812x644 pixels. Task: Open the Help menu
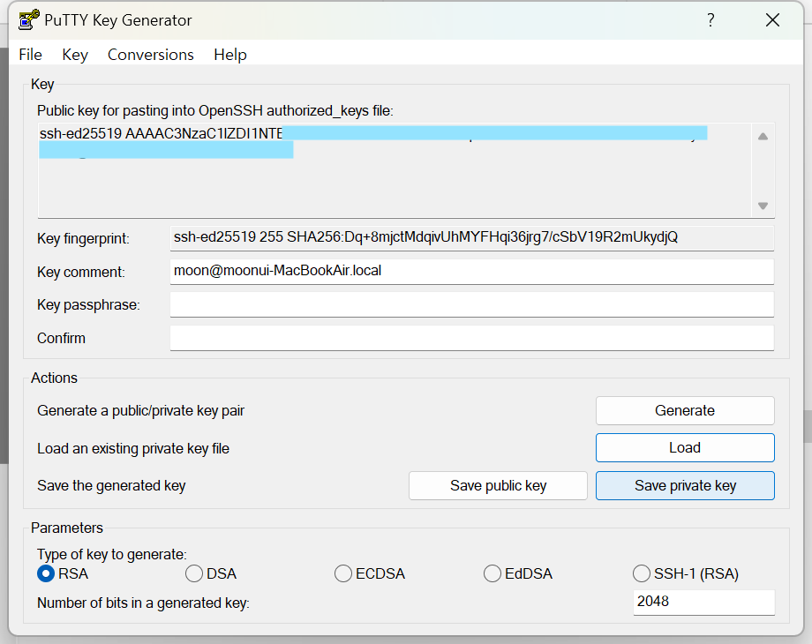[230, 55]
